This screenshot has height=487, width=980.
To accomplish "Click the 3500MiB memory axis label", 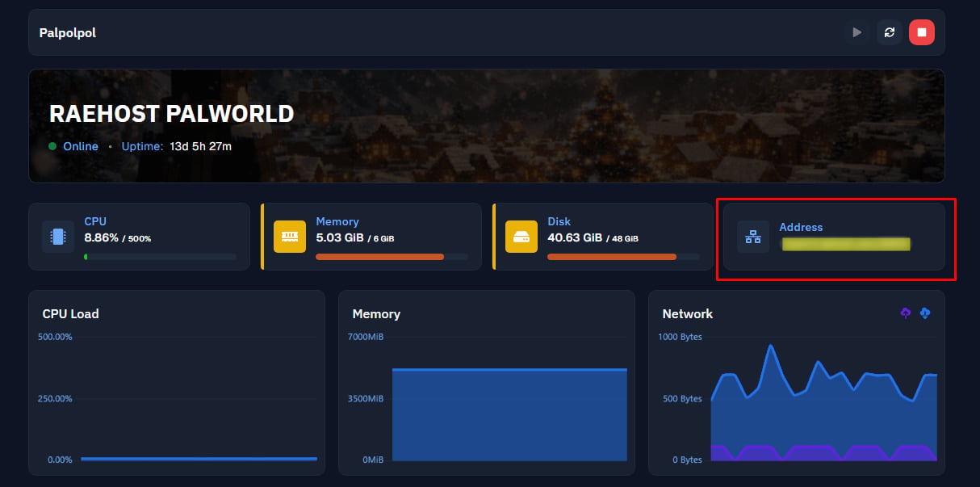I will tap(365, 398).
